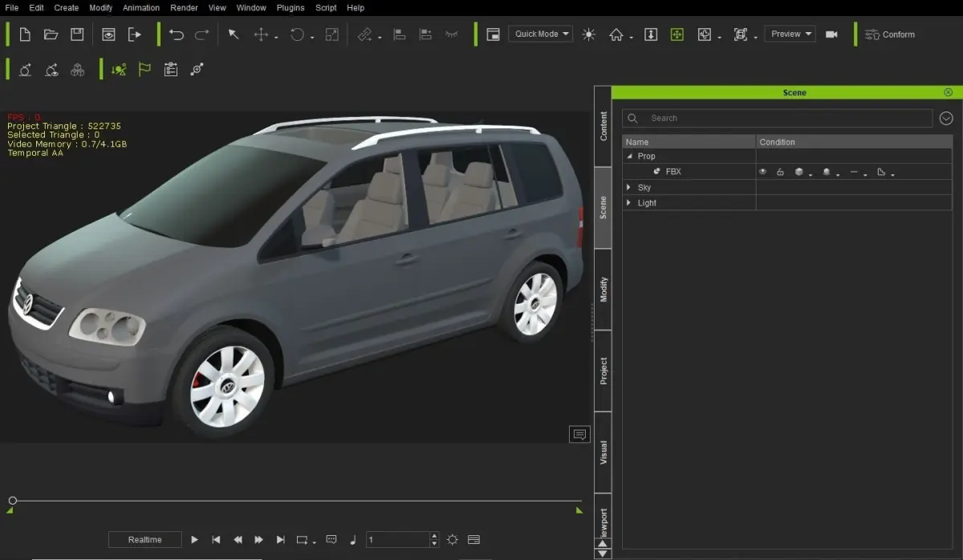
Task: Open the Animation menu
Action: 141,8
